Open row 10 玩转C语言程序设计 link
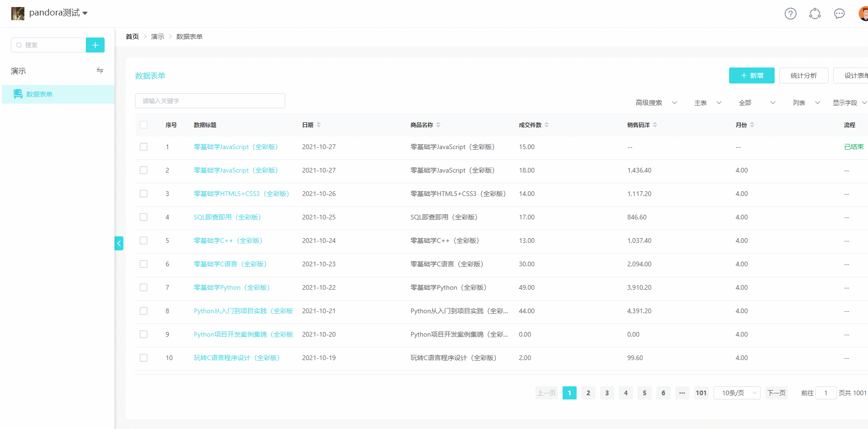Screen dimensions: 868x429 [237, 358]
